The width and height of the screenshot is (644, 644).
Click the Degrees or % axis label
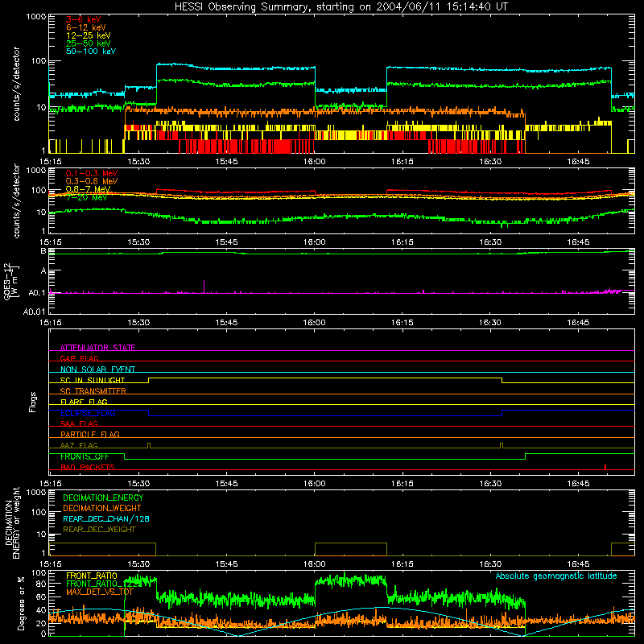[x=21, y=603]
